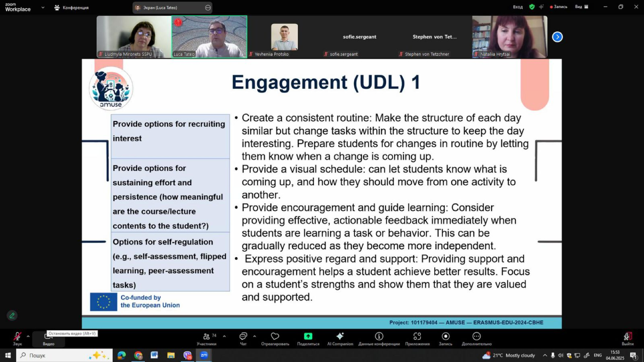Open Viber from the taskbar
644x362 pixels.
pos(187,355)
